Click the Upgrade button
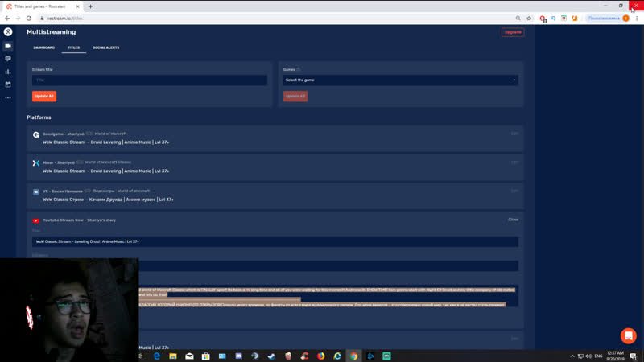This screenshot has width=644, height=362. [x=512, y=32]
